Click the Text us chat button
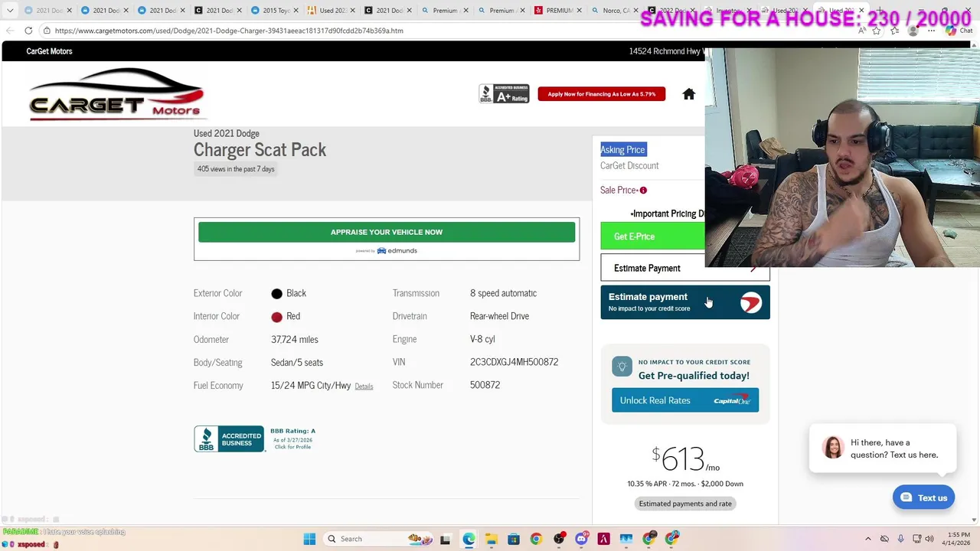The height and width of the screenshot is (551, 980). 923,497
